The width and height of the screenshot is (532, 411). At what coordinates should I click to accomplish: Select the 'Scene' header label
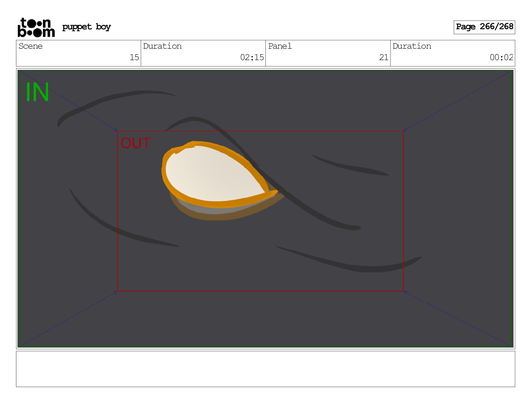tap(31, 46)
